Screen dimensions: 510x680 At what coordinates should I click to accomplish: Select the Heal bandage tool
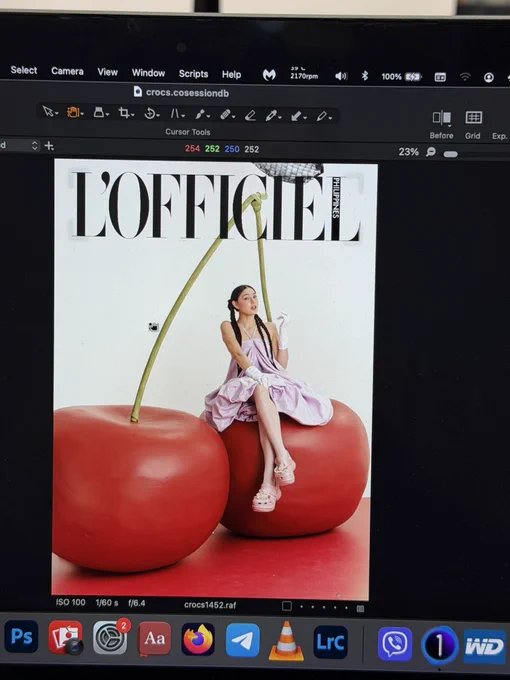(x=226, y=114)
